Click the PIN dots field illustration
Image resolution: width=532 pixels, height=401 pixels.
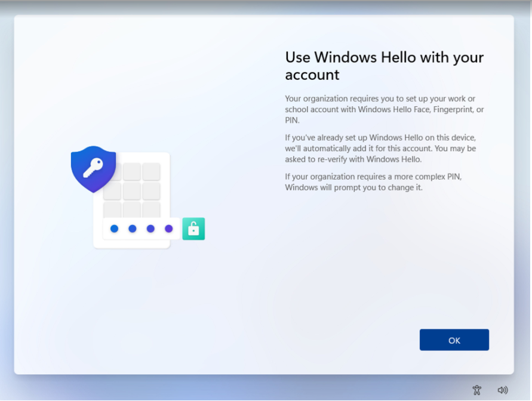(141, 229)
